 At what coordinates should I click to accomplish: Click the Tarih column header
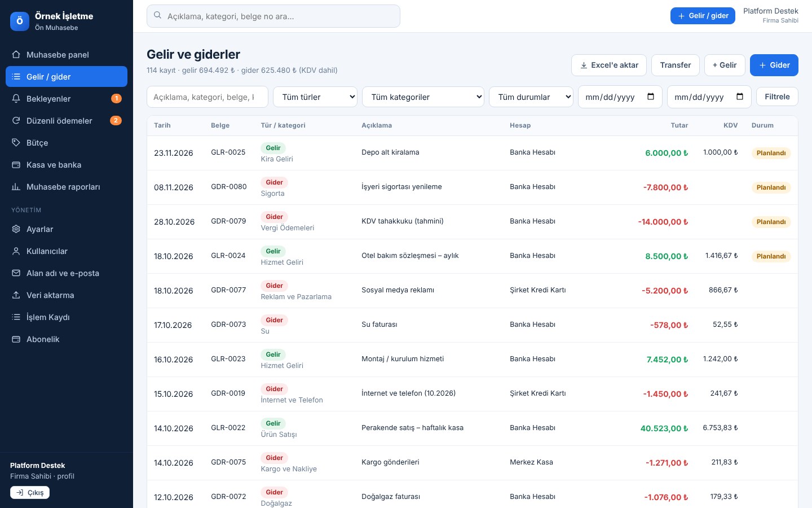click(162, 125)
